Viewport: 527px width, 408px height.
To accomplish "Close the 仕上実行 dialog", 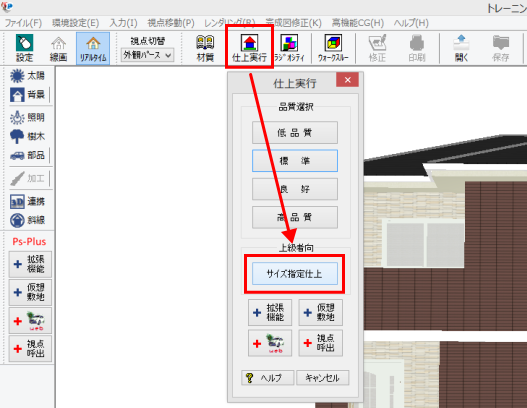I will pos(347,80).
